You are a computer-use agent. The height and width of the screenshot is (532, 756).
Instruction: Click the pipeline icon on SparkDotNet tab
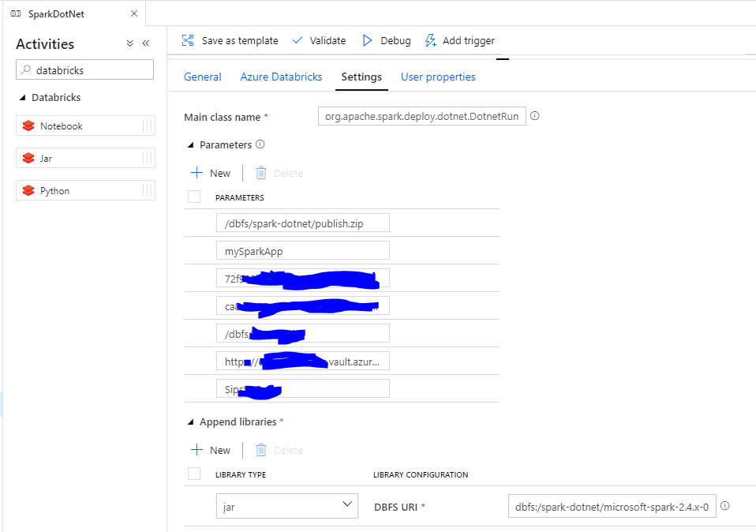tap(16, 13)
